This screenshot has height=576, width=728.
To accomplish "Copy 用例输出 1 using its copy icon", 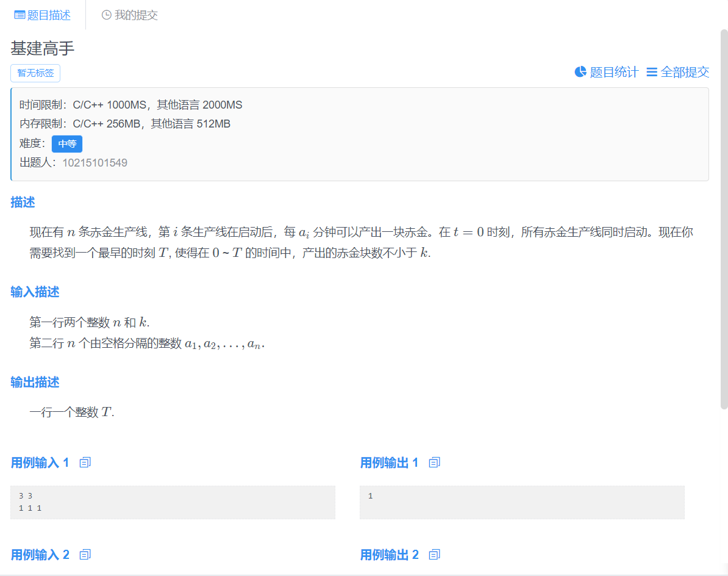I will coord(434,463).
